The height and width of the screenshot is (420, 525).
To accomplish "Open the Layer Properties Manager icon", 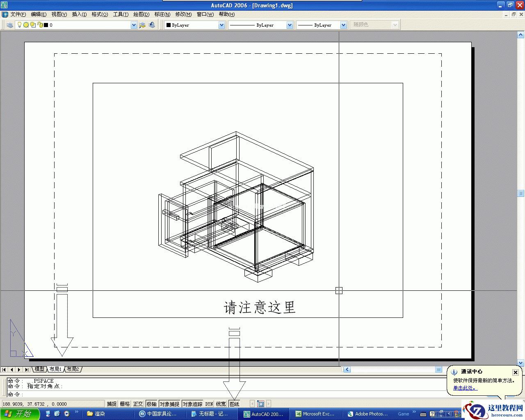I will (10, 25).
